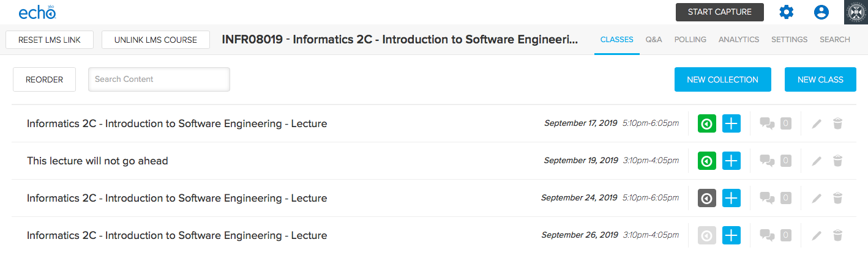Viewport: 868px width, 253px height.
Task: Create a New Collection
Action: (722, 79)
